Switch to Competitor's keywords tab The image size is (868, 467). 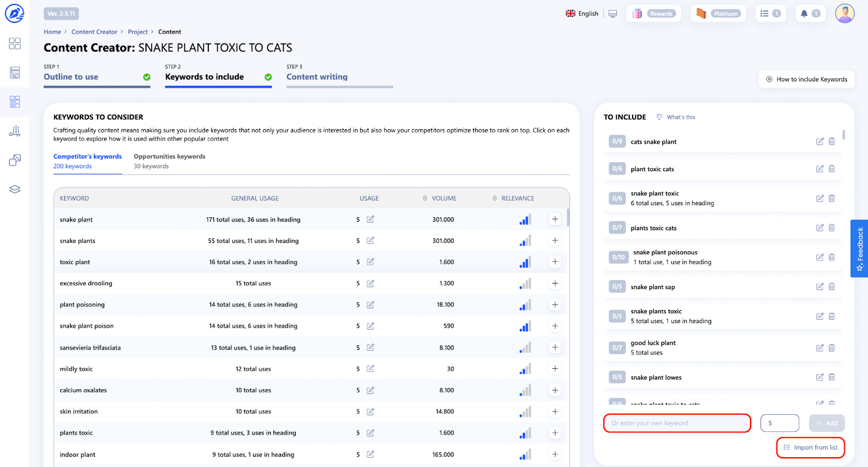pos(87,161)
